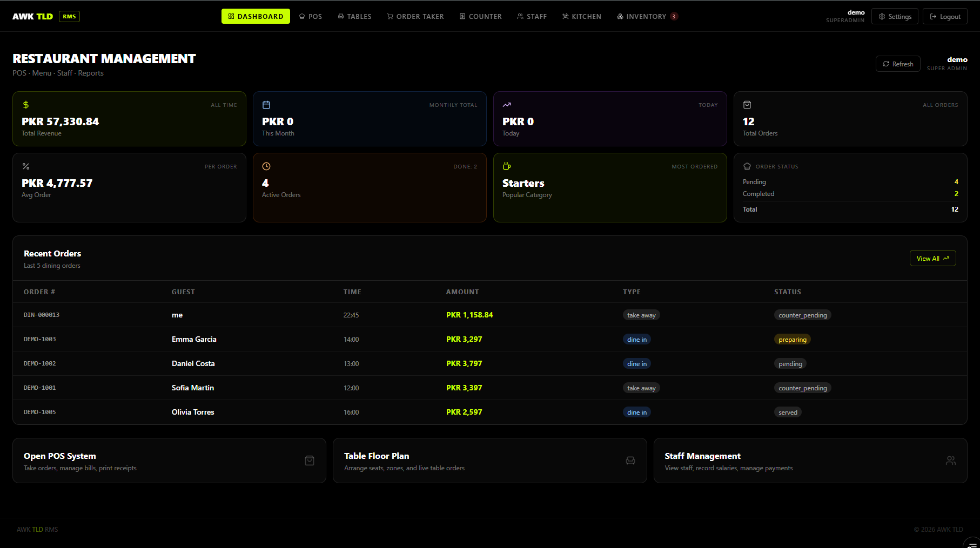Switch to the Kitchen tab
The width and height of the screenshot is (980, 548).
click(x=582, y=16)
